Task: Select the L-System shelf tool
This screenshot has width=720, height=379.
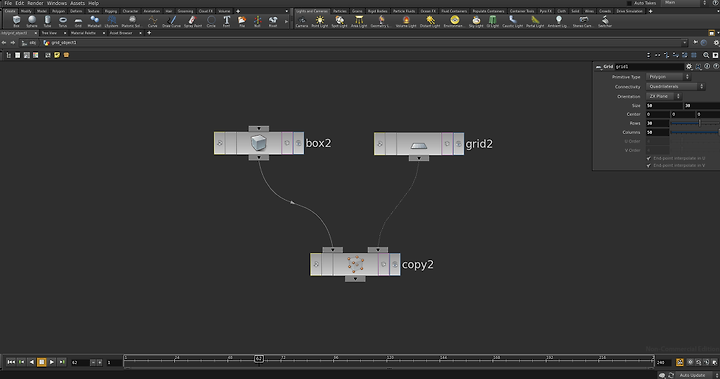Action: 112,21
